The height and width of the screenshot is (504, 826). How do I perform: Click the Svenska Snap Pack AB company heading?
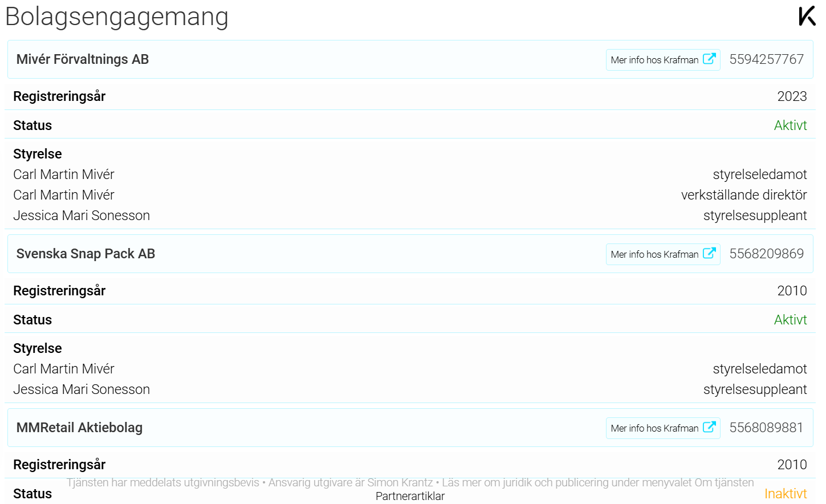[86, 254]
